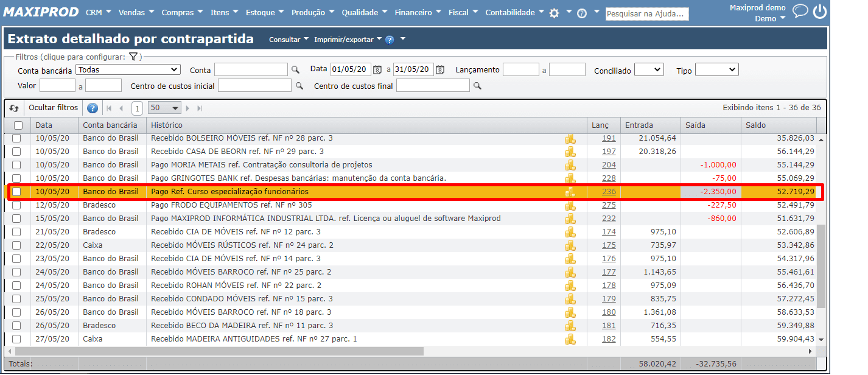Image resolution: width=868 pixels, height=375 pixels.
Task: Check the row for CONDADO MÓVEIS
Action: pyautogui.click(x=16, y=299)
